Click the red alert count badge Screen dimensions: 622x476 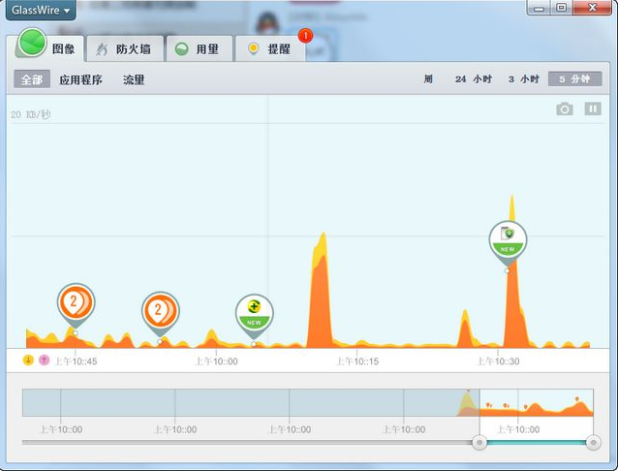click(x=305, y=36)
